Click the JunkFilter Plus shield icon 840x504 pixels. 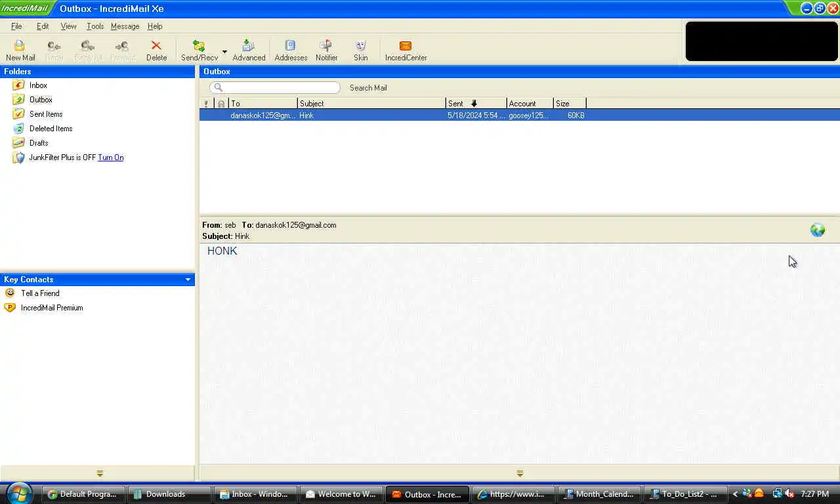pos(18,157)
